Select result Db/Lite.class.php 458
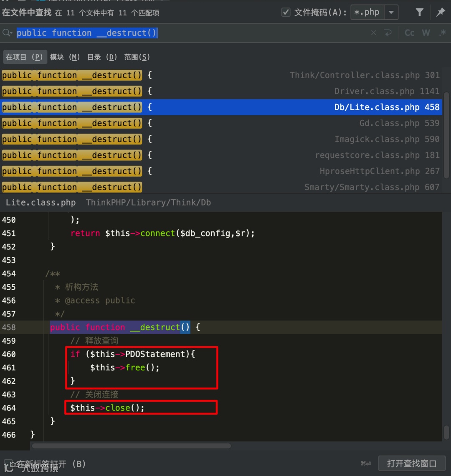This screenshot has width=451, height=476. 221,107
